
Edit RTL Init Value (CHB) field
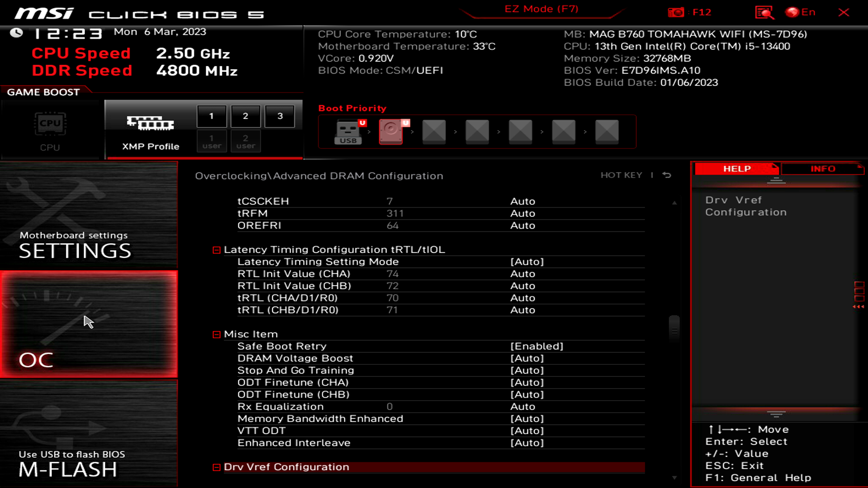523,286
